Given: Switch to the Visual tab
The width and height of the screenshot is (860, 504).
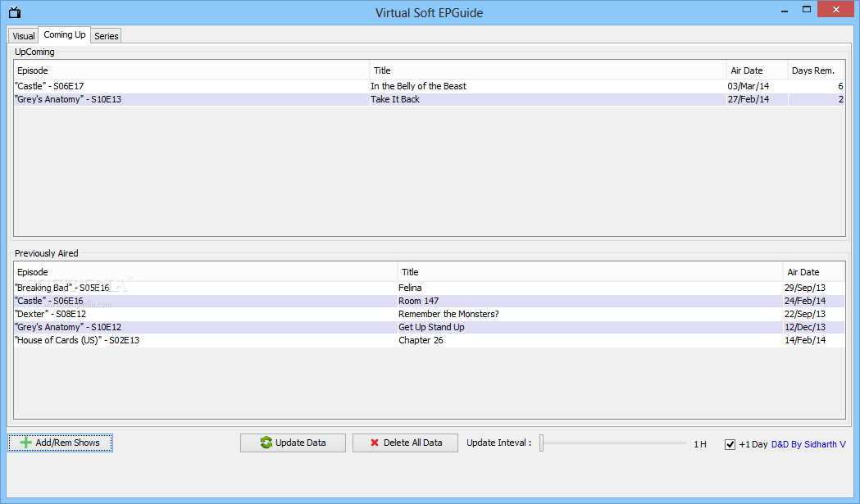Looking at the screenshot, I should (24, 35).
